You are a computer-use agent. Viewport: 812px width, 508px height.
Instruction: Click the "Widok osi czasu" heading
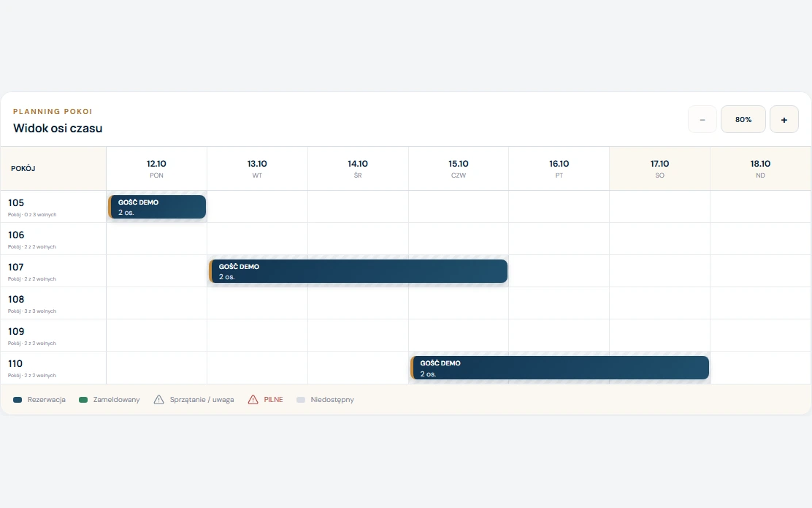point(58,128)
